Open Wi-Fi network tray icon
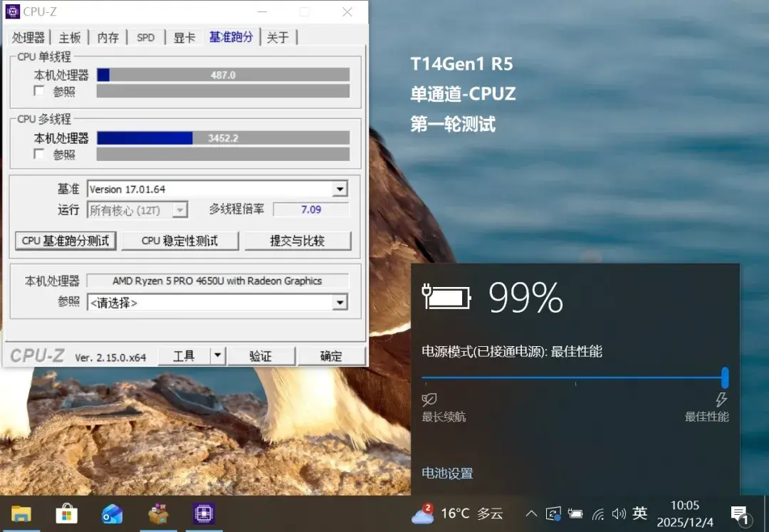Image resolution: width=769 pixels, height=532 pixels. pyautogui.click(x=597, y=514)
